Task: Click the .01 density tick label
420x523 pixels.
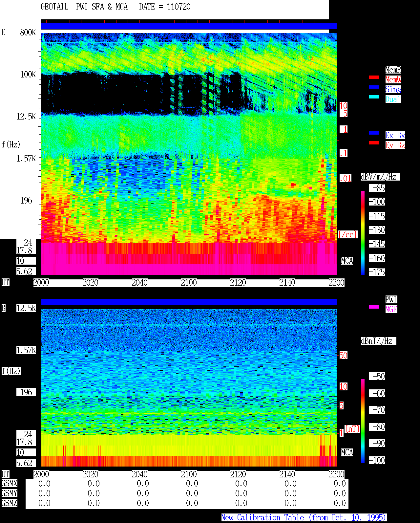Action: [346, 179]
